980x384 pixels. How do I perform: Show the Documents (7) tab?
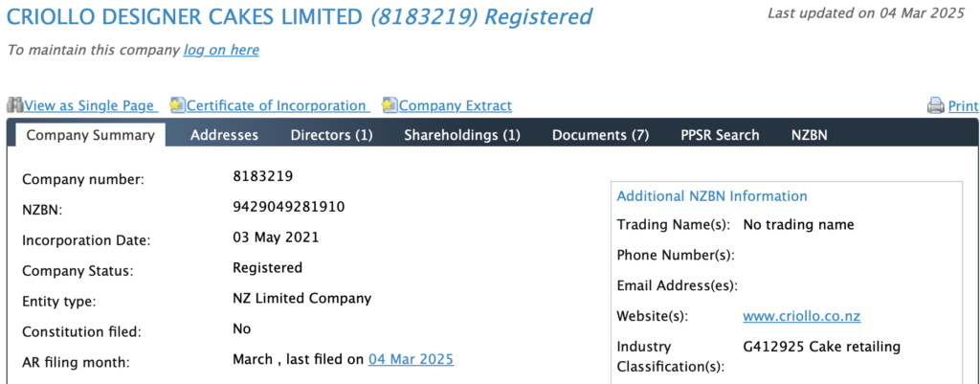click(x=601, y=135)
